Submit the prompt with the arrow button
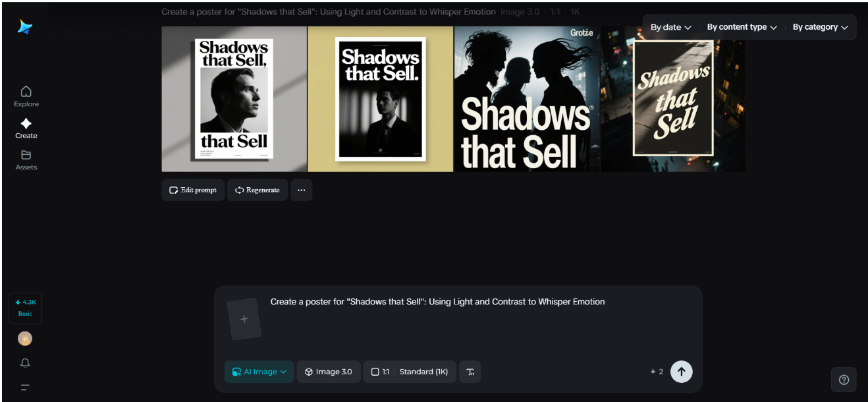This screenshot has height=402, width=868. pyautogui.click(x=681, y=372)
